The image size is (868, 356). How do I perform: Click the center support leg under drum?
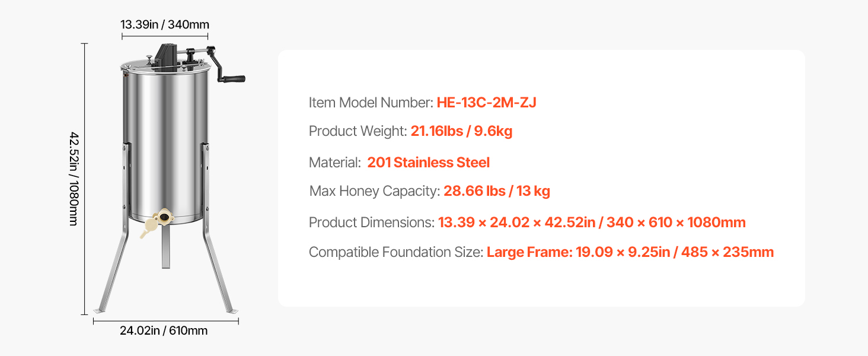tap(166, 246)
